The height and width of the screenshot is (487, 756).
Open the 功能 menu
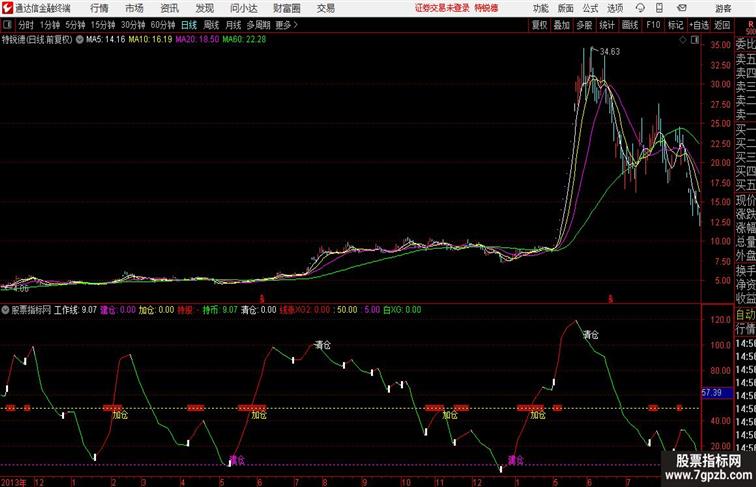(x=540, y=8)
